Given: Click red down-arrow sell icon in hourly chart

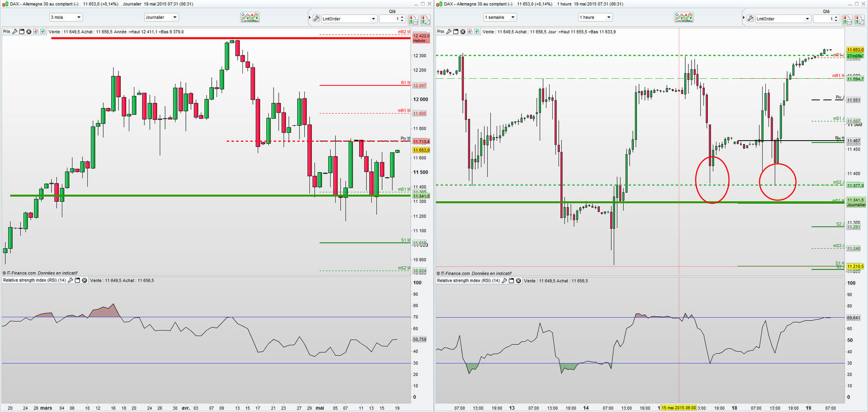Looking at the screenshot, I should click(x=470, y=32).
